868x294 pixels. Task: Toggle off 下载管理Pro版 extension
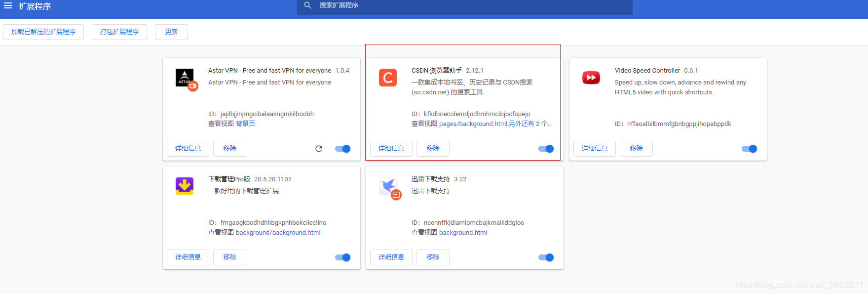[x=343, y=257]
